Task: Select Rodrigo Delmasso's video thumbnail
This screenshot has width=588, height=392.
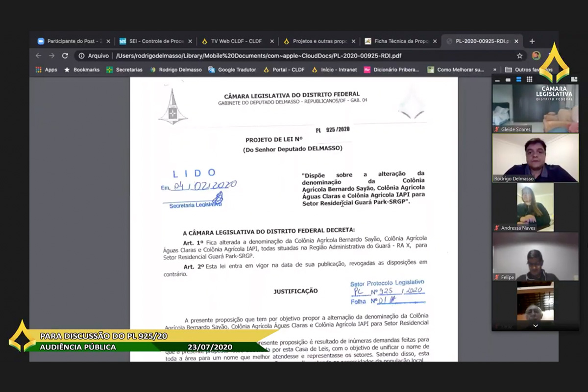Action: (535, 158)
